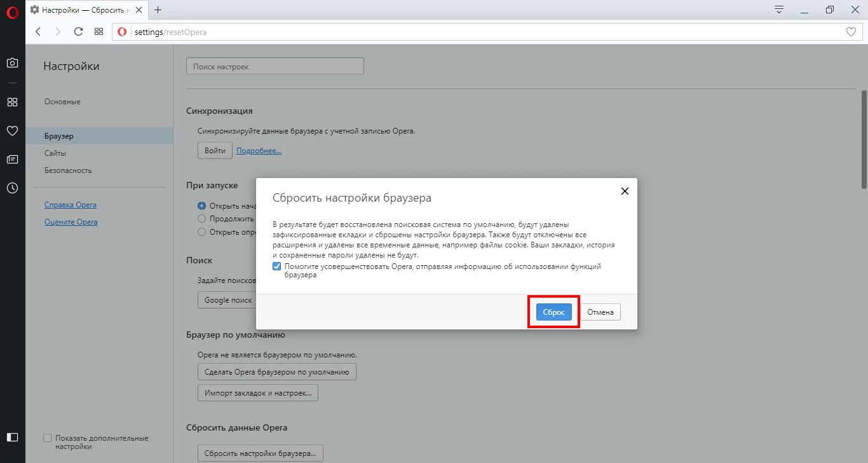This screenshot has height=463, width=868.
Task: Click Импорт закладок и настроек button
Action: click(258, 393)
